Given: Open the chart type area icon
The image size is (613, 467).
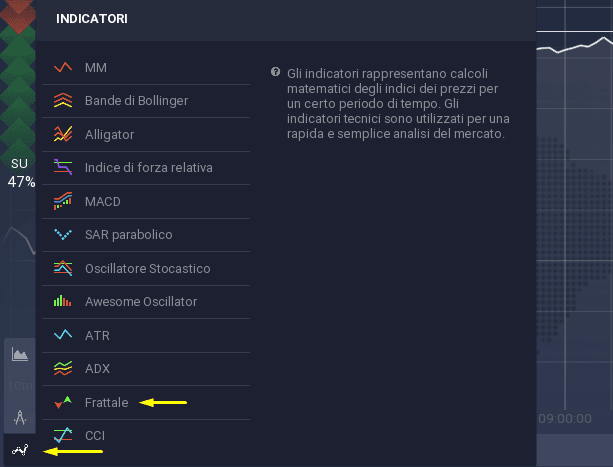Looking at the screenshot, I should click(20, 354).
